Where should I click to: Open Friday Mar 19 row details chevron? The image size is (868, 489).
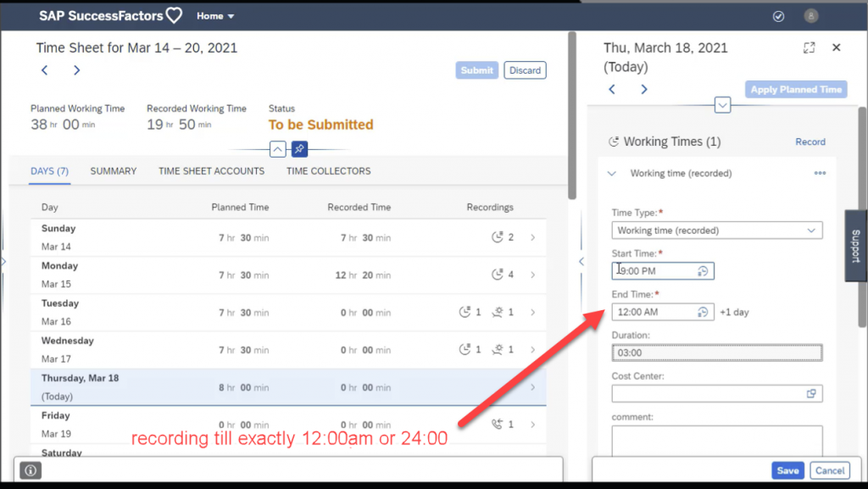532,425
